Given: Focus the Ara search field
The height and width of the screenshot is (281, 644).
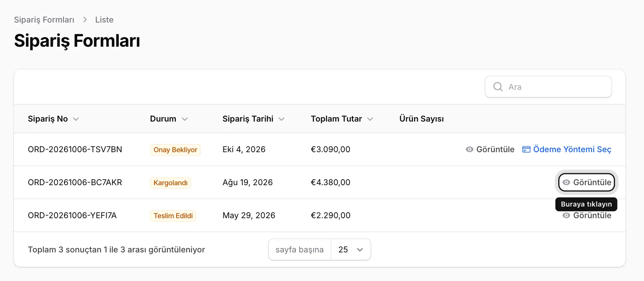Looking at the screenshot, I should coord(548,87).
